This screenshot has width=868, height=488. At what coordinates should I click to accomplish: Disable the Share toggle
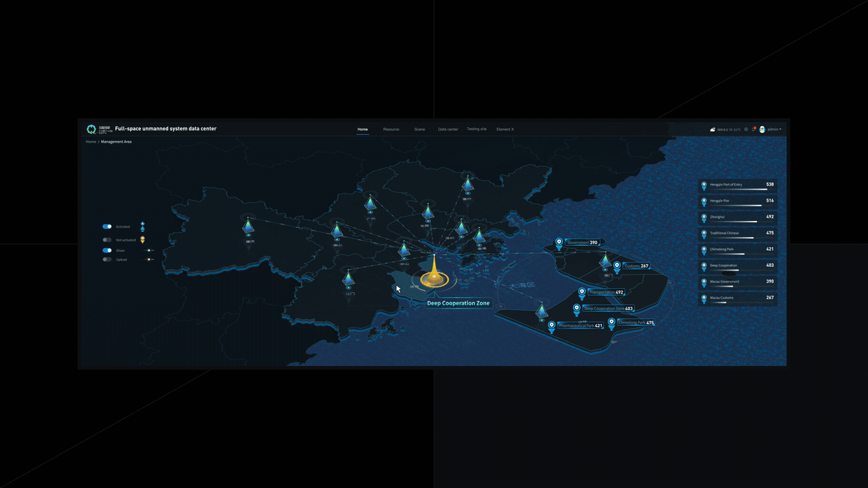tap(107, 250)
